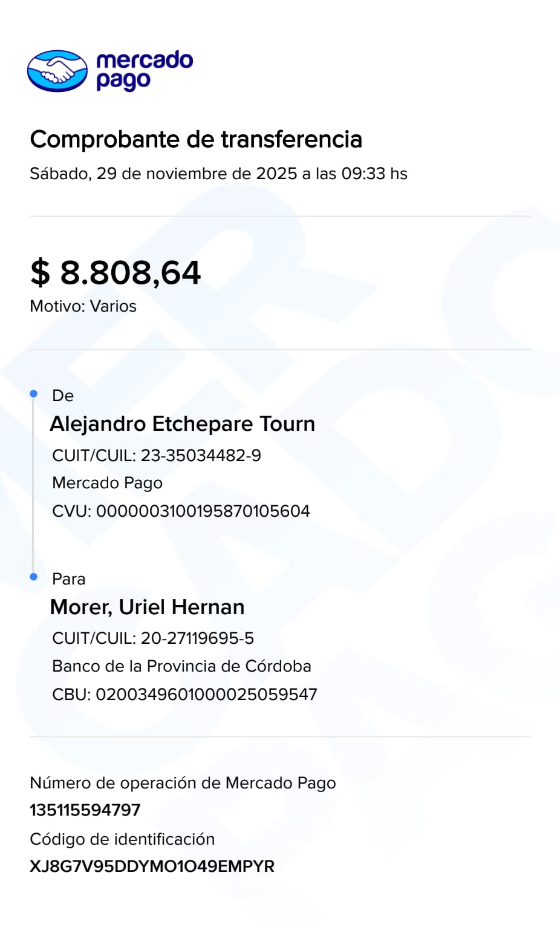Click operation number 135115594797

(x=85, y=810)
